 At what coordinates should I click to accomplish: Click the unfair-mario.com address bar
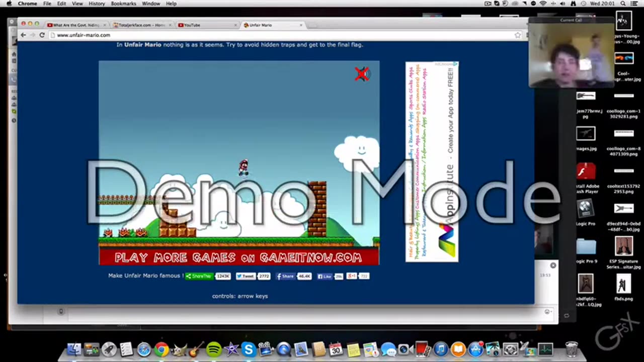[282, 35]
